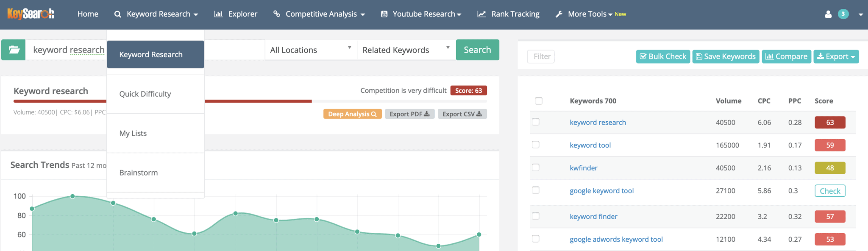Open the google keyword tool link
This screenshot has height=251, width=868.
pyautogui.click(x=602, y=191)
